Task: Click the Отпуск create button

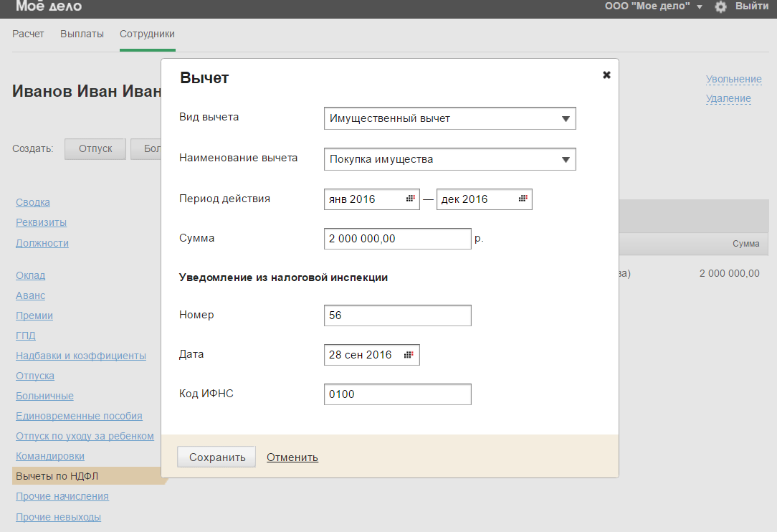Action: [x=95, y=149]
